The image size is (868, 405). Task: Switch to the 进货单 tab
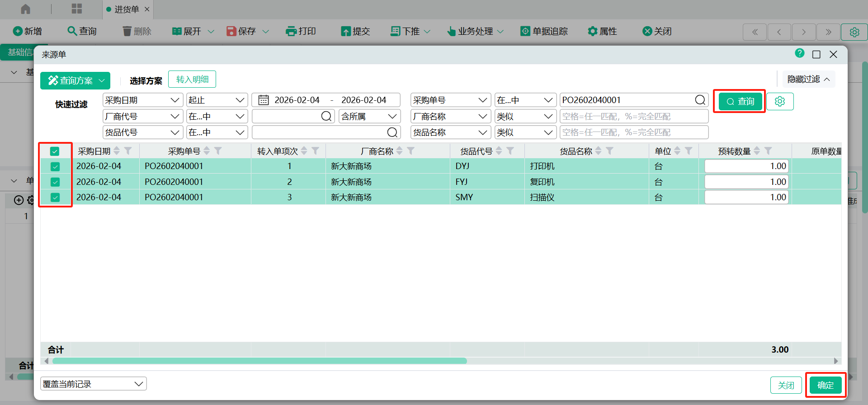(x=126, y=9)
